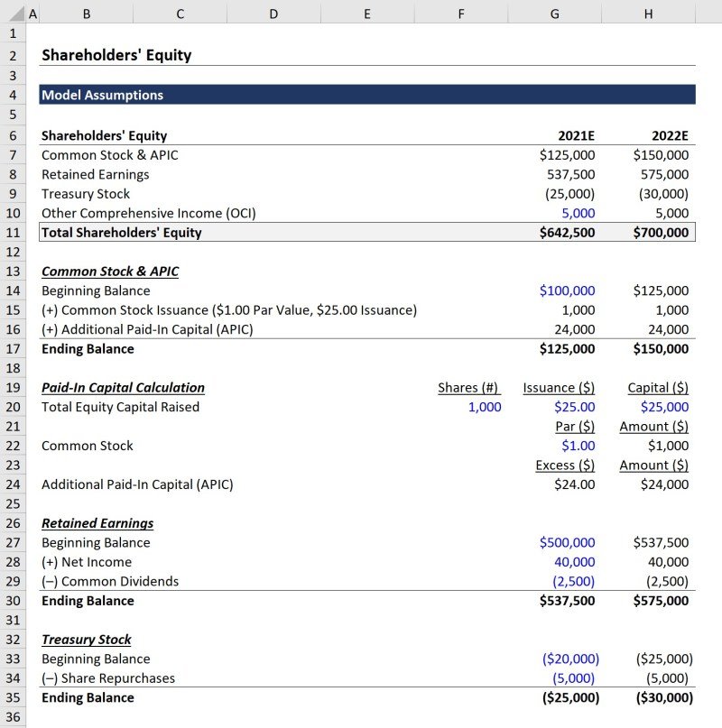Select the Share Repurchases row label
Image resolution: width=722 pixels, height=728 pixels.
click(x=108, y=677)
